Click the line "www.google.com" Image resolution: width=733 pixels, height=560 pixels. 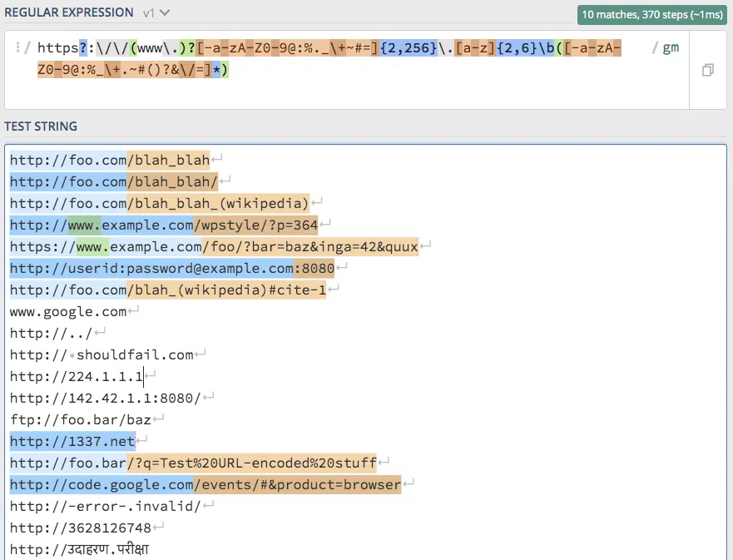point(68,312)
